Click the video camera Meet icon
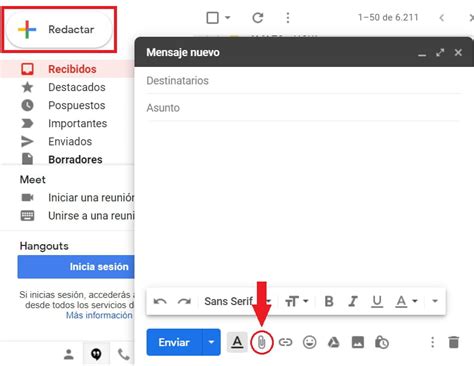 27,197
